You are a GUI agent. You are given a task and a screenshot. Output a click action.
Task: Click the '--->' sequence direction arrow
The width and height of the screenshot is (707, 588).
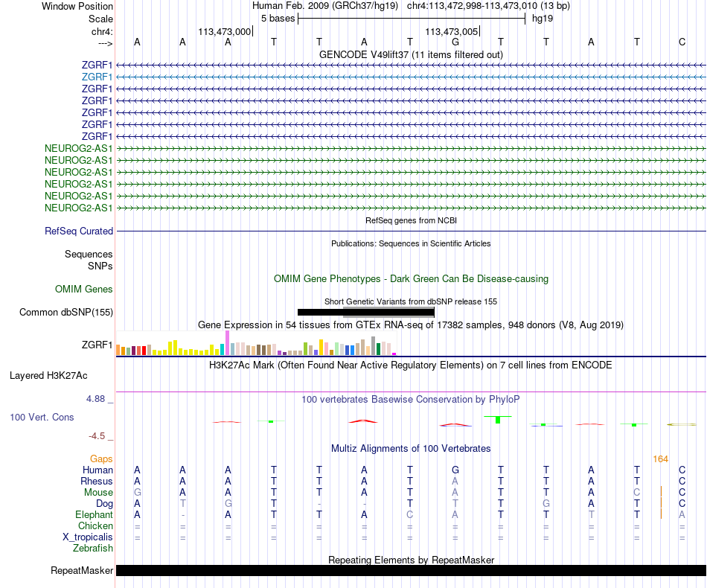coord(105,43)
